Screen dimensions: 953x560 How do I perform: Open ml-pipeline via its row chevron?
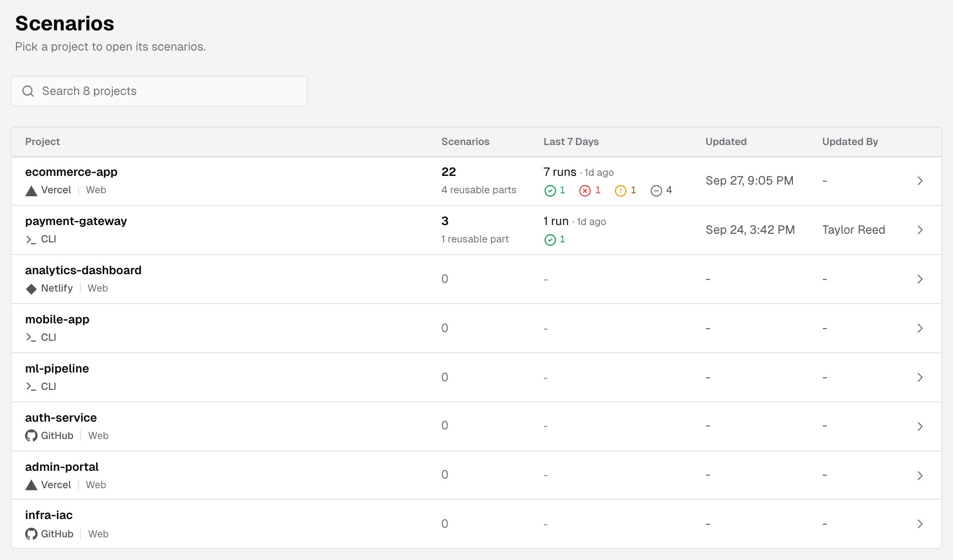click(920, 377)
